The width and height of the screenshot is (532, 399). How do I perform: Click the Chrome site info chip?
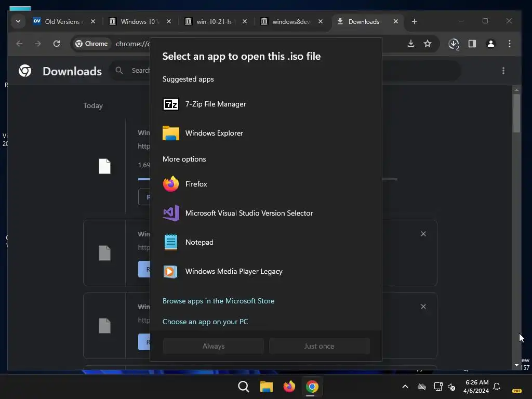point(91,44)
